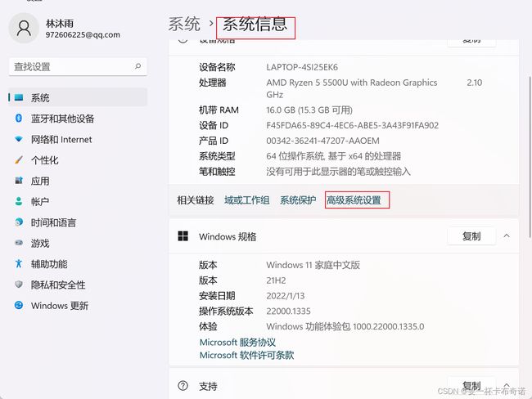This screenshot has height=399, width=532.
Task: Click the user avatar icon
Action: 24,28
